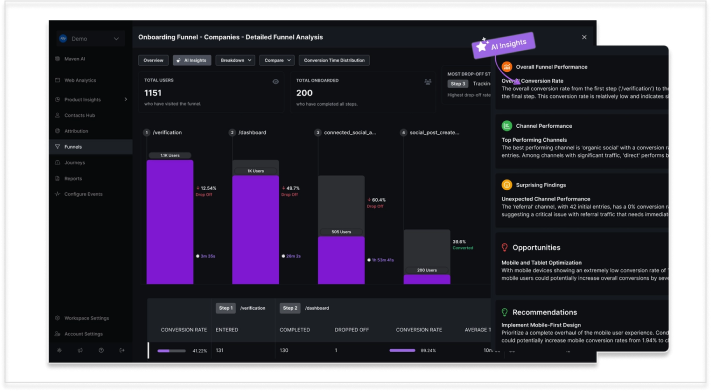Click the 12.54% Drop Off label
This screenshot has width=711, height=391.
coord(206,191)
